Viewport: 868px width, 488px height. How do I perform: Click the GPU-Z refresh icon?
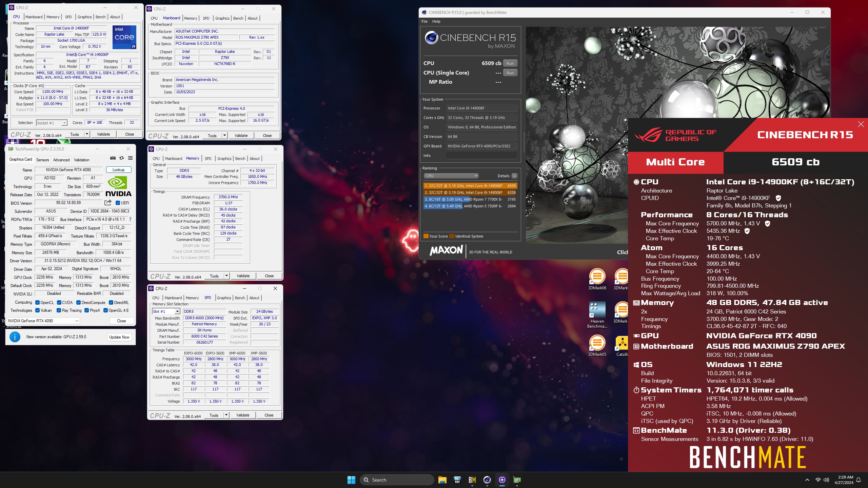(x=121, y=158)
